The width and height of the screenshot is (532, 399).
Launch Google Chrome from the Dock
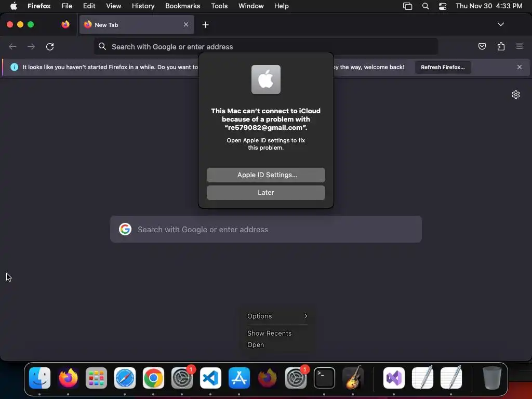(153, 378)
